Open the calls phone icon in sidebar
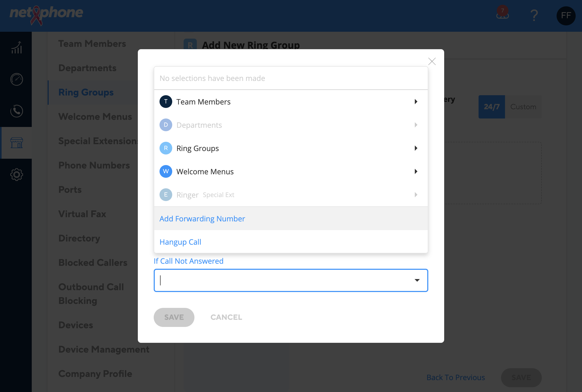Image resolution: width=582 pixels, height=392 pixels. [16, 111]
